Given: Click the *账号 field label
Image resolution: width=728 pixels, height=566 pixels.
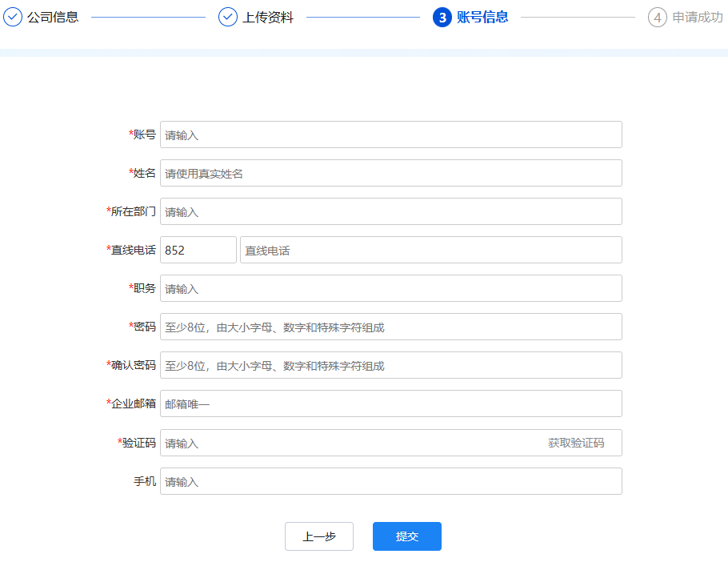Looking at the screenshot, I should [x=142, y=134].
